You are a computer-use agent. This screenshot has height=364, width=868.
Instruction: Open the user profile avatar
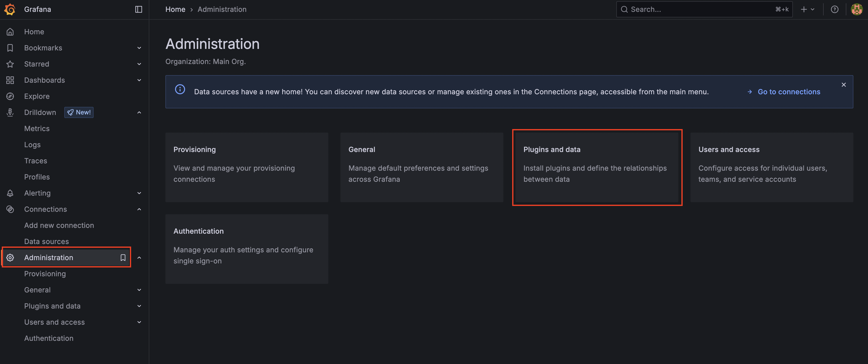click(857, 9)
